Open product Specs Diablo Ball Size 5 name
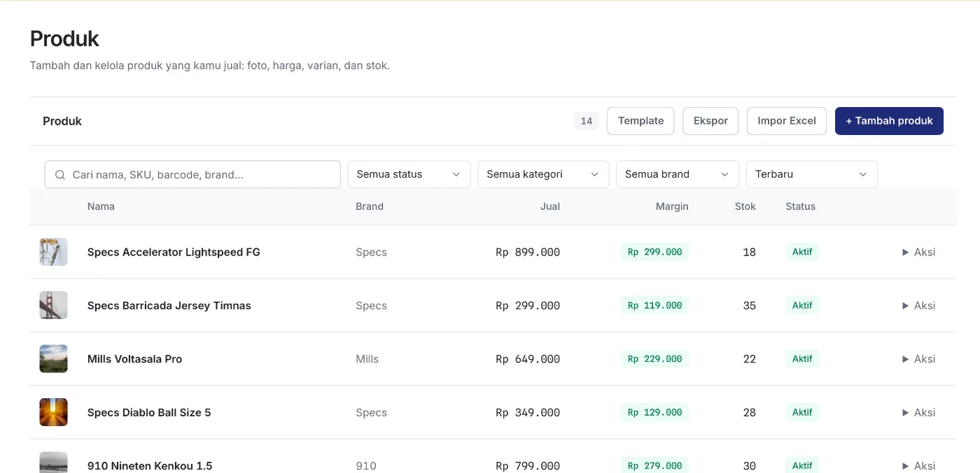980x473 pixels. click(149, 413)
